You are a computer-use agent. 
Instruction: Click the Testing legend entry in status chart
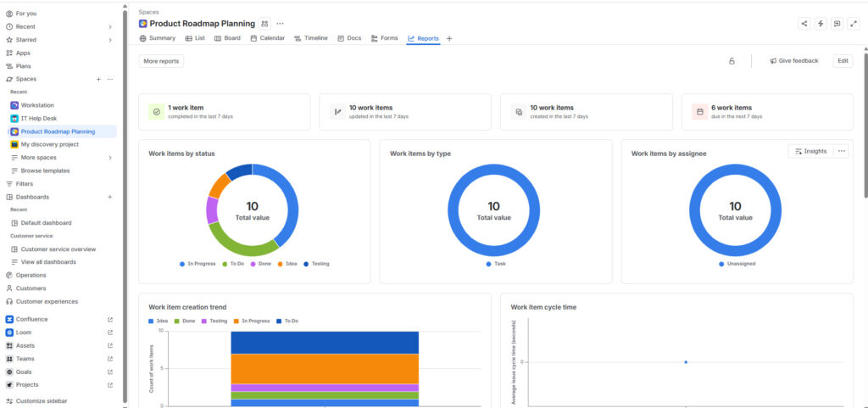316,264
